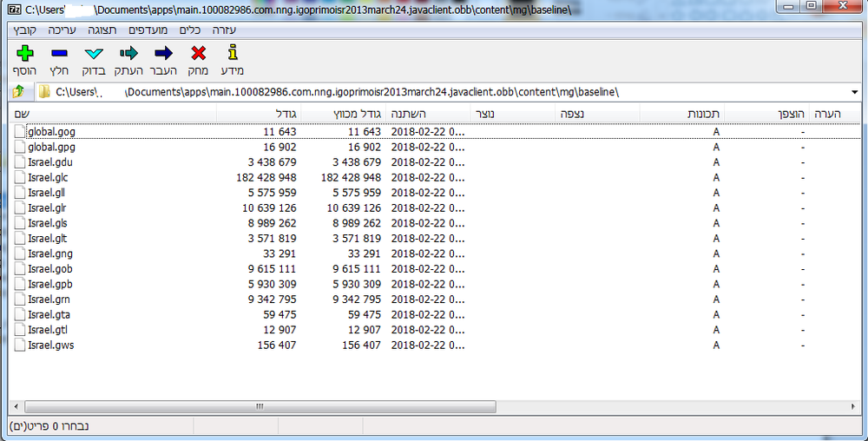Click the Copy (העתק) arrow icon
The image size is (868, 441).
[128, 53]
